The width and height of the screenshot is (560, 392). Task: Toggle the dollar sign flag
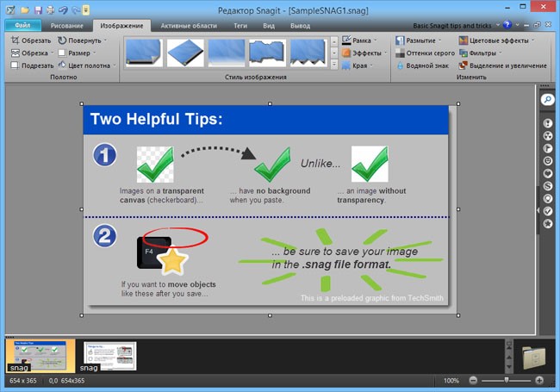(547, 186)
